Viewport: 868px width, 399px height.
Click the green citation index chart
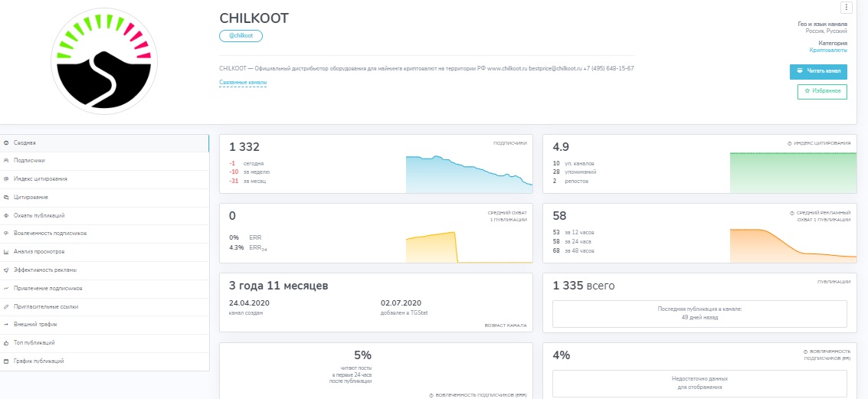[793, 172]
